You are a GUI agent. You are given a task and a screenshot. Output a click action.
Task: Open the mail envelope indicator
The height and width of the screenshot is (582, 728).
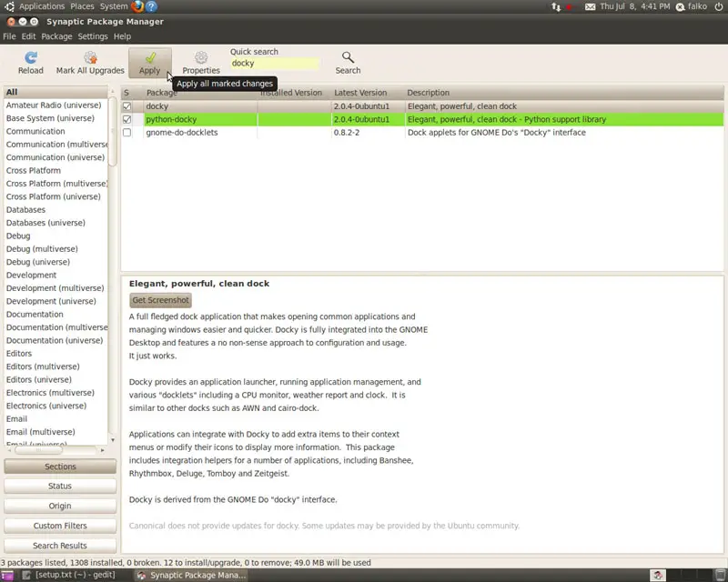pos(590,6)
